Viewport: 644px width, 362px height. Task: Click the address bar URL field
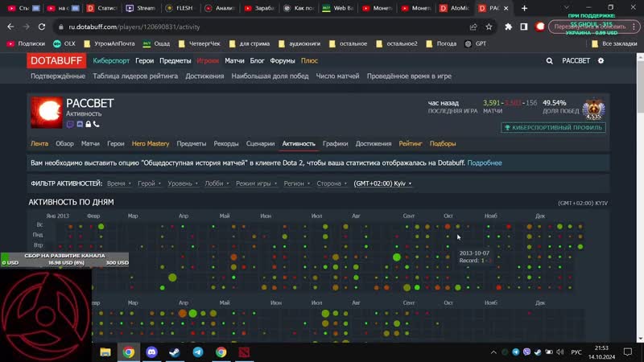tap(263, 27)
